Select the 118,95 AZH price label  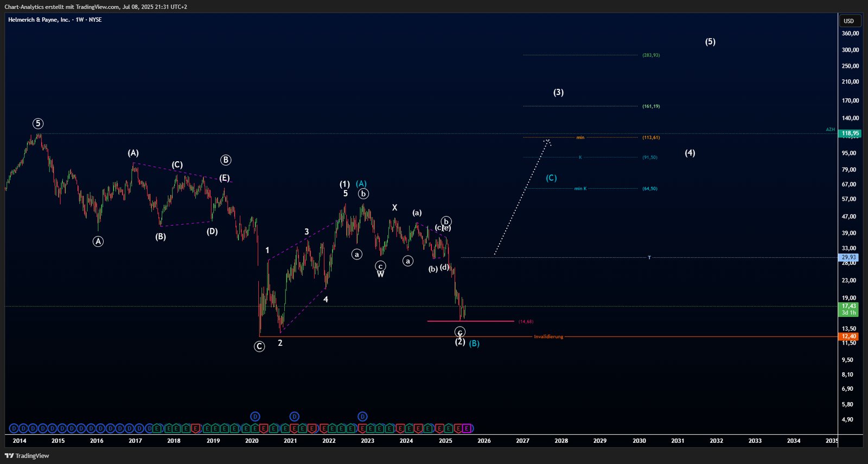click(850, 134)
